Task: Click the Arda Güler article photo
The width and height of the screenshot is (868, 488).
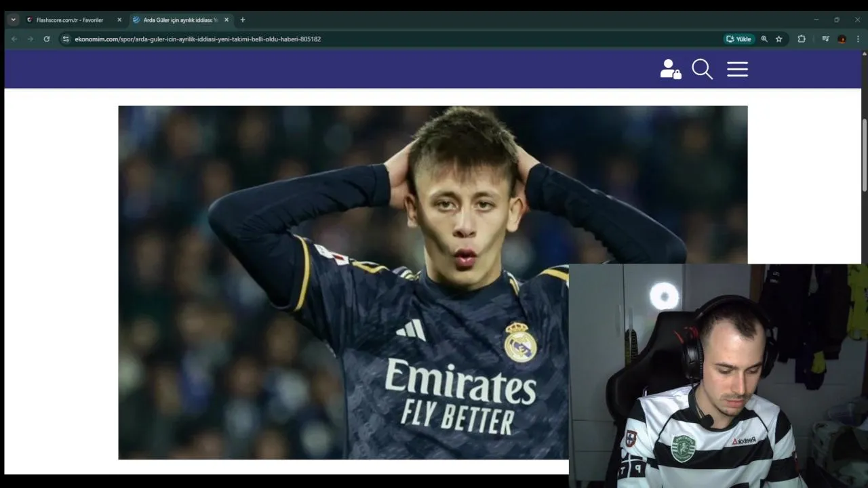Action: (x=433, y=283)
